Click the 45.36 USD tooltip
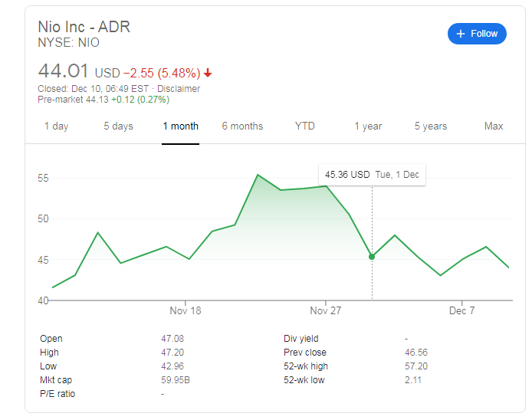The width and height of the screenshot is (532, 420). tap(372, 175)
